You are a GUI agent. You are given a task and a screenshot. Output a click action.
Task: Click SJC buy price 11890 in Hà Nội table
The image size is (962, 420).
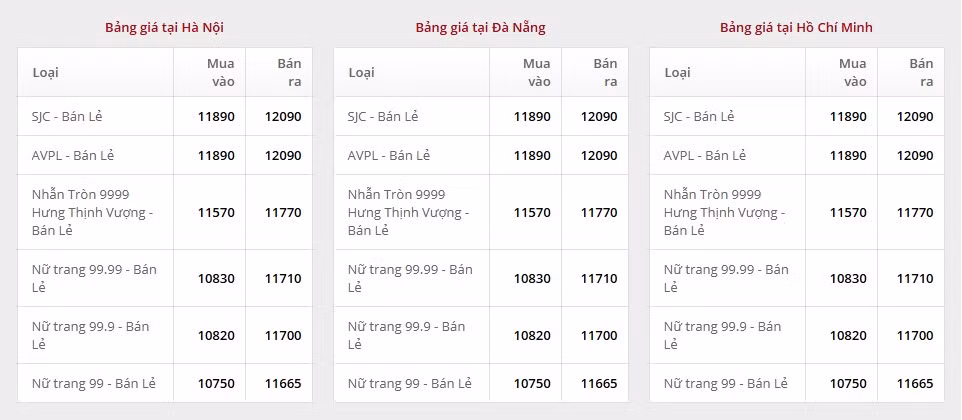217,116
